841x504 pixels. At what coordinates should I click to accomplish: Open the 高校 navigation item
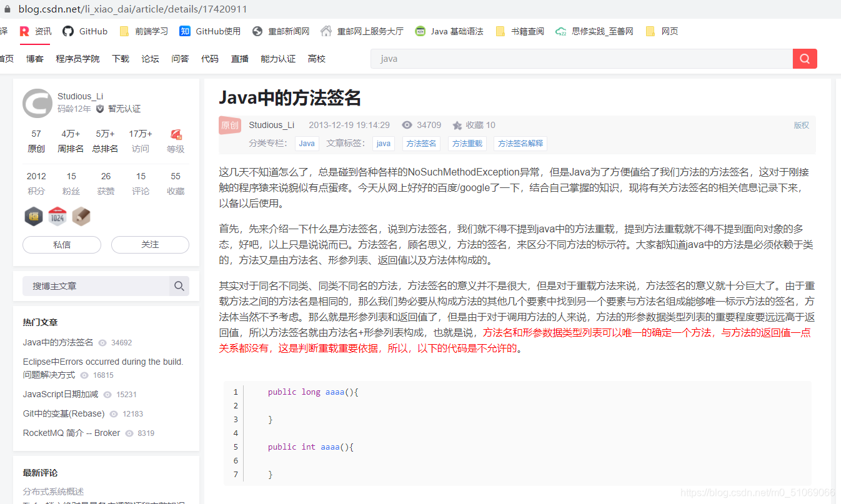coord(317,59)
